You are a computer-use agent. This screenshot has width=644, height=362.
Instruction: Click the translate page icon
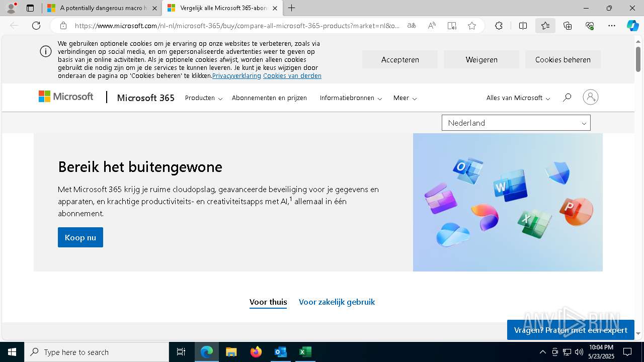click(x=412, y=26)
